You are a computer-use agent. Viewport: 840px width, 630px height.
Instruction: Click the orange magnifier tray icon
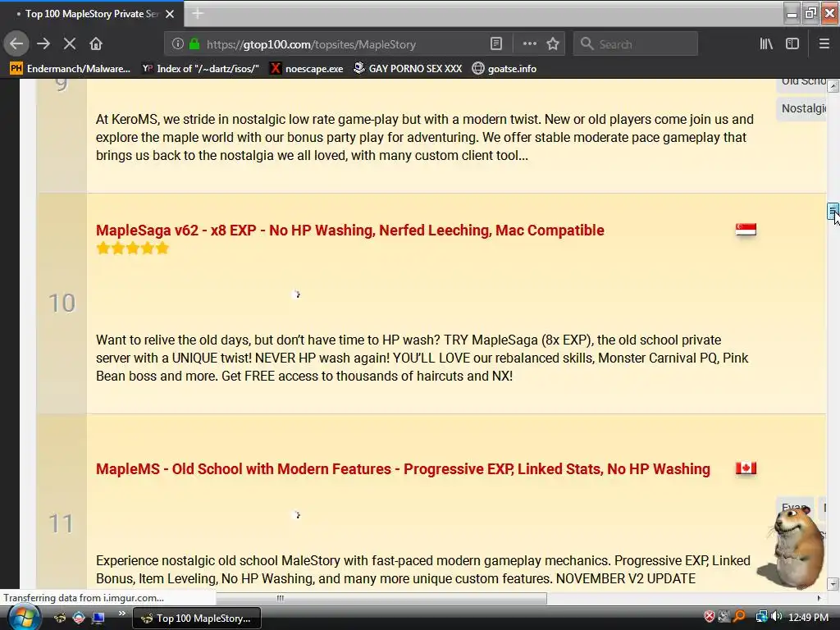[x=740, y=617]
